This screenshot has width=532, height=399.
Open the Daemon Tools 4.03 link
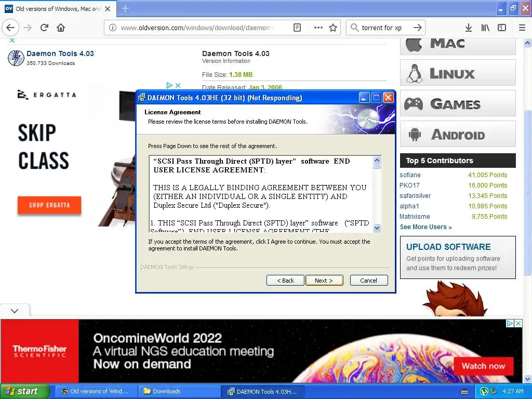point(60,54)
